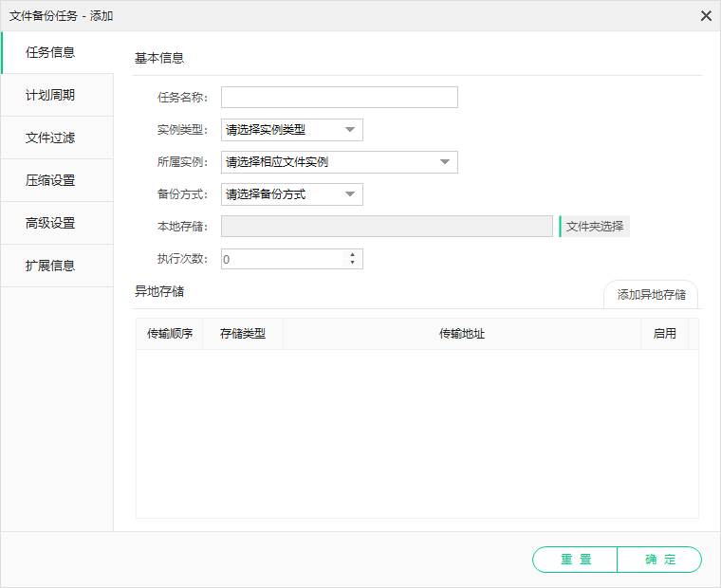Click the 任务名称 text input field
Viewport: 721px width, 588px height.
pos(339,98)
